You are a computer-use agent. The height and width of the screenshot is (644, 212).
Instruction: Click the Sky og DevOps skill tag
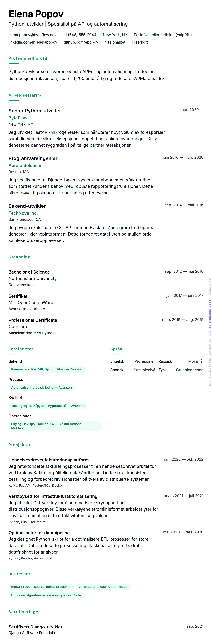[49, 426]
